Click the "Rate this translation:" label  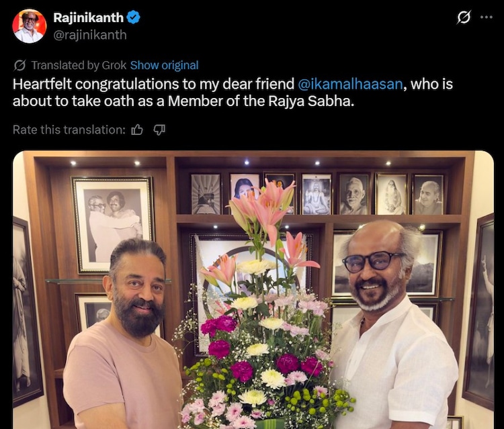tap(69, 130)
